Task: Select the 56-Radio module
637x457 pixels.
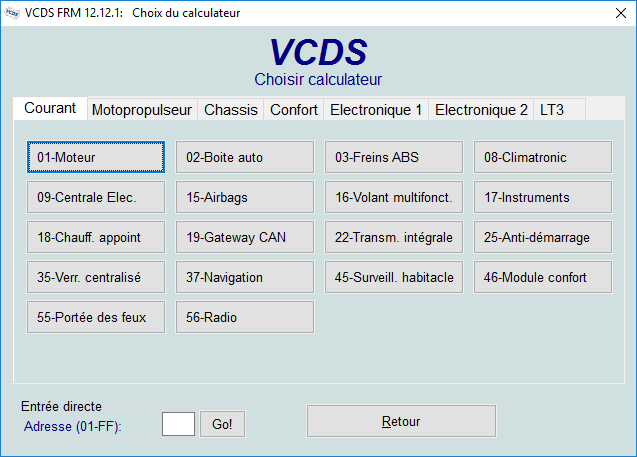Action: [244, 317]
